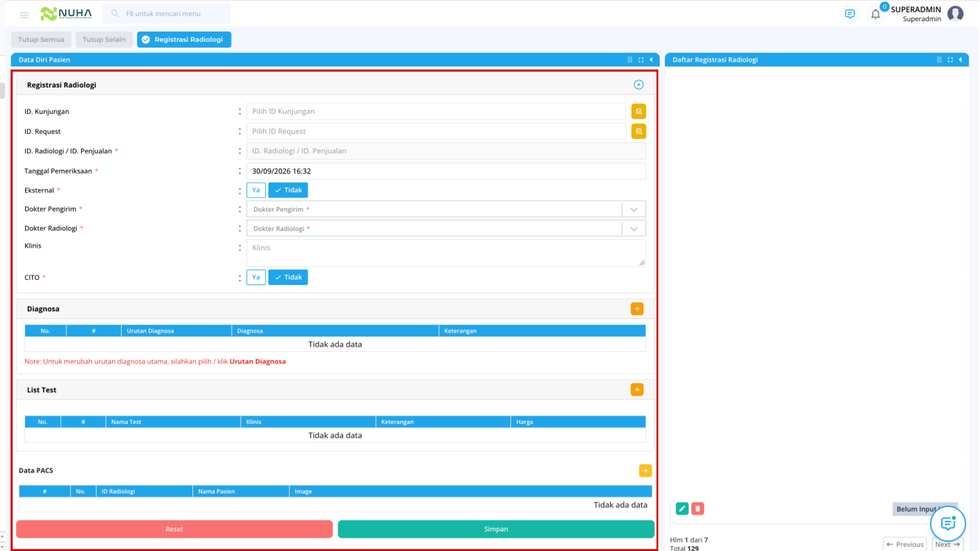The image size is (980, 551).
Task: Set CITO to Ya
Action: tap(256, 277)
